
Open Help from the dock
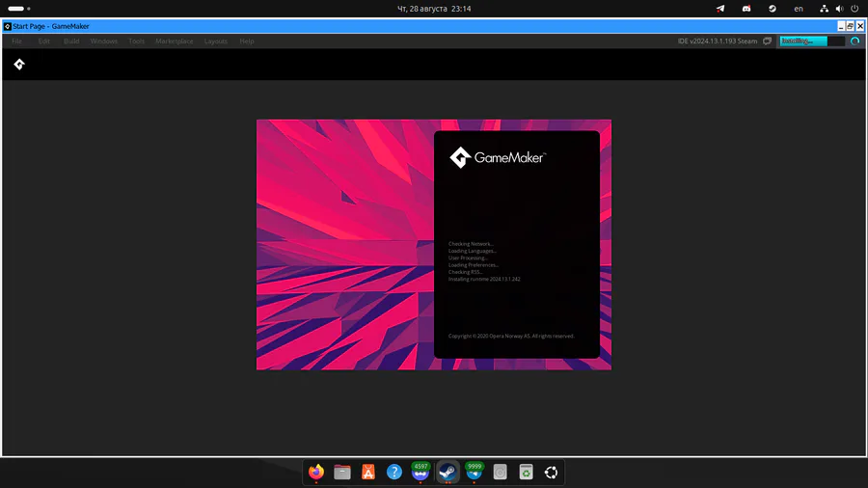[x=394, y=472]
